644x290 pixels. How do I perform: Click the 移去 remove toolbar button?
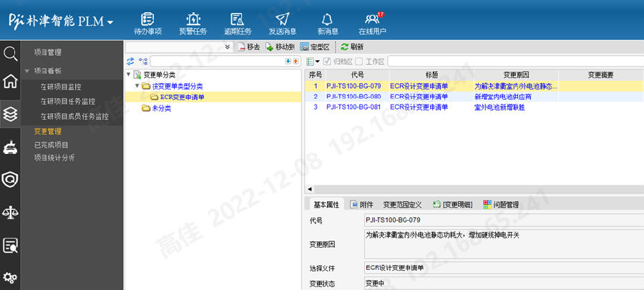[249, 47]
